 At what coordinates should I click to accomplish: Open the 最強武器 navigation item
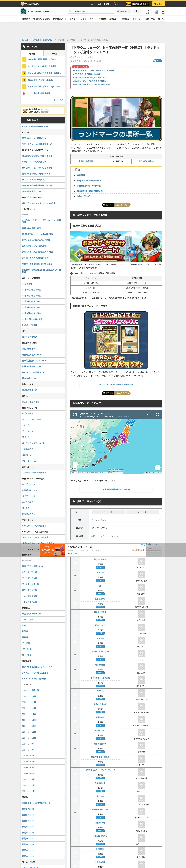pos(102,19)
